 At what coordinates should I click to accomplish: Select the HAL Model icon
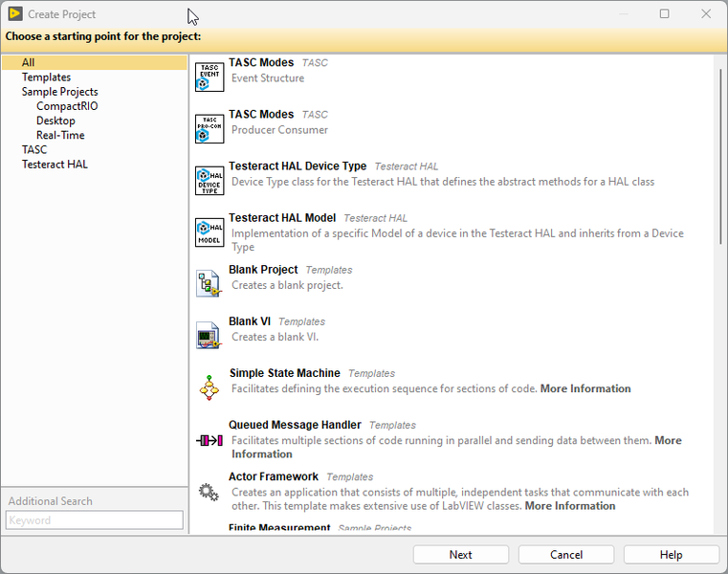(x=210, y=232)
